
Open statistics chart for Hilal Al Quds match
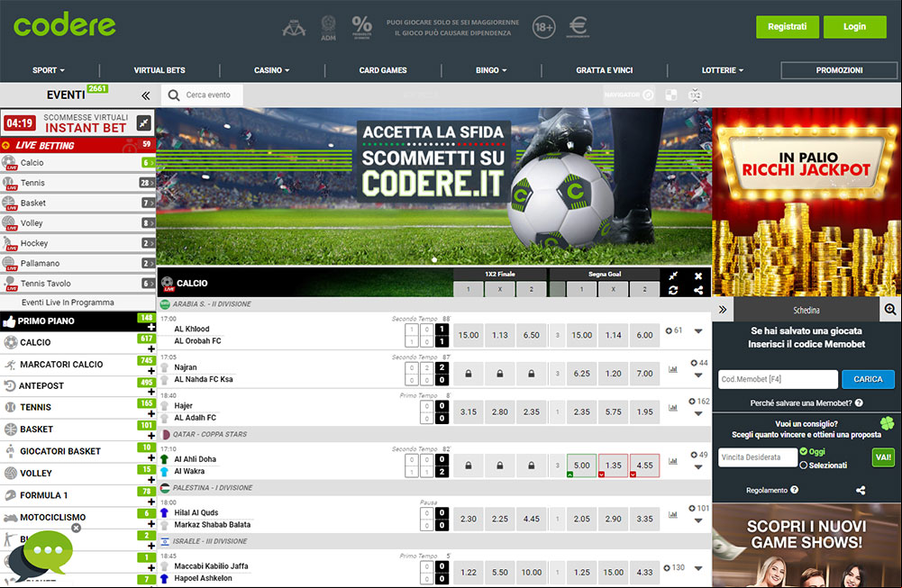672,514
